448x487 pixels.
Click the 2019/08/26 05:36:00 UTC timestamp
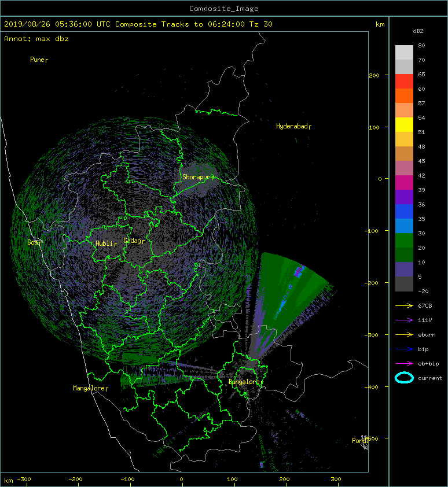(57, 24)
